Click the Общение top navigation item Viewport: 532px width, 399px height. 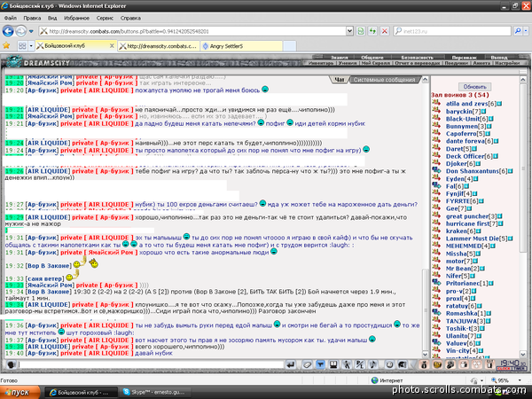(372, 58)
